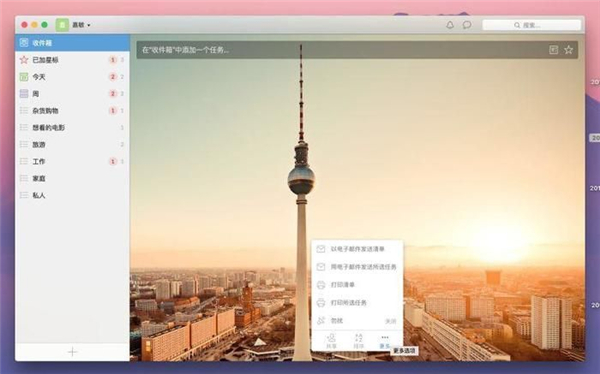The image size is (600, 374).
Task: Select the 想看的电影 list
Action: (72, 127)
